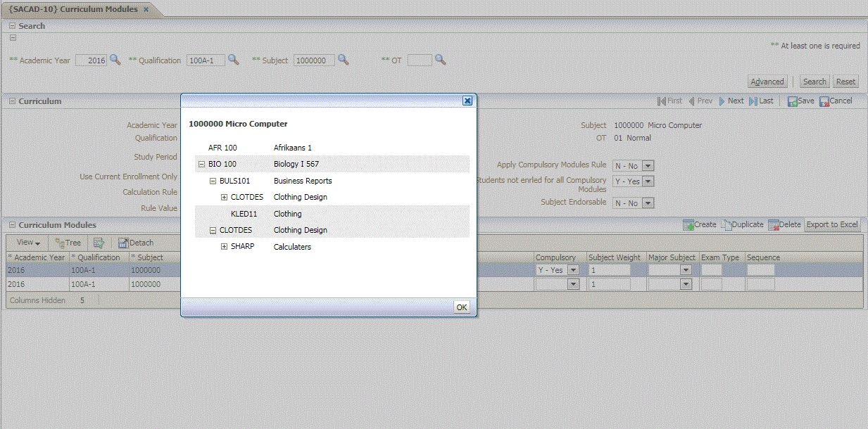Navigate to the Next record

(733, 101)
